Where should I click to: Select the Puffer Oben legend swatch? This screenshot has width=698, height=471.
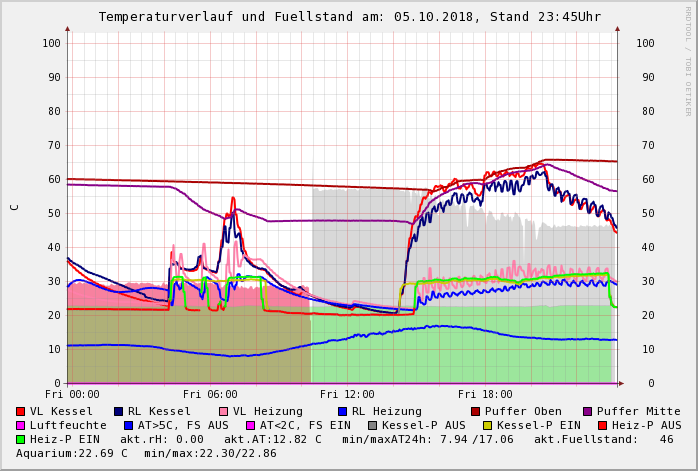coord(476,411)
